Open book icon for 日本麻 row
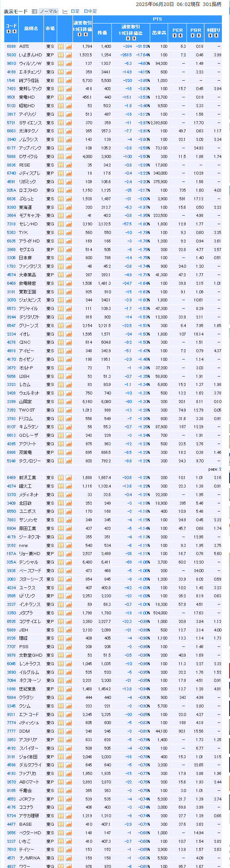 [x=61, y=258]
